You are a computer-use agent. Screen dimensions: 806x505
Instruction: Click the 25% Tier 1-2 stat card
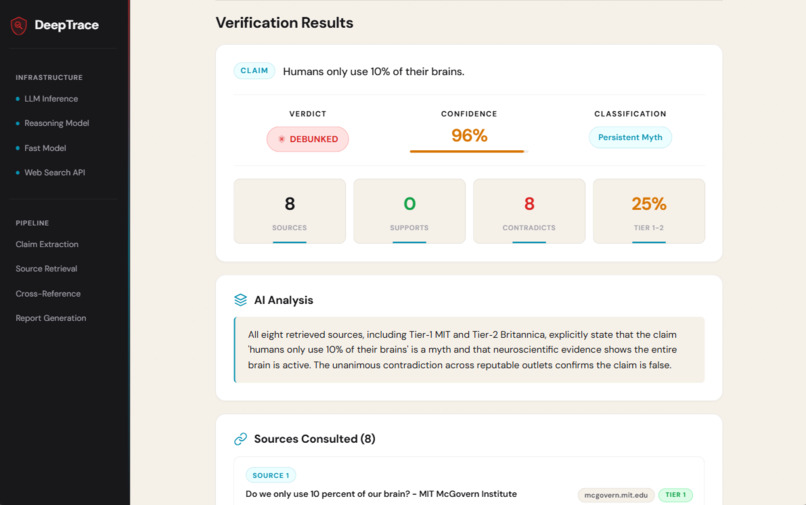point(649,211)
